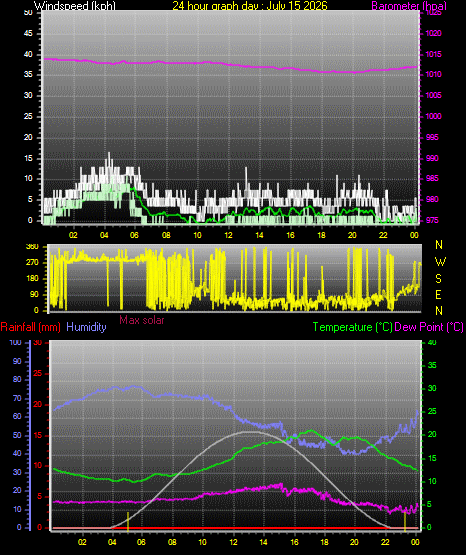Image resolution: width=466 pixels, height=555 pixels.
Task: Click hour label '12' below the windspeed graph
Action: [228, 235]
